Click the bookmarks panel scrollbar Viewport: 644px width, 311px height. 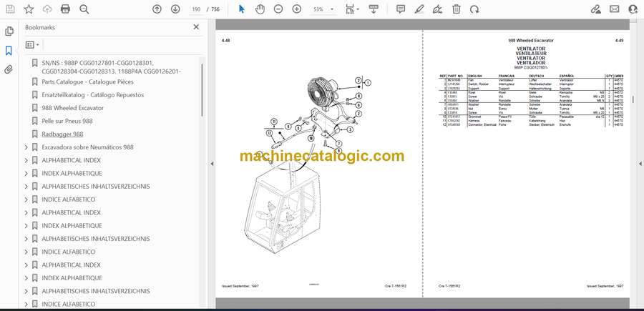202,89
